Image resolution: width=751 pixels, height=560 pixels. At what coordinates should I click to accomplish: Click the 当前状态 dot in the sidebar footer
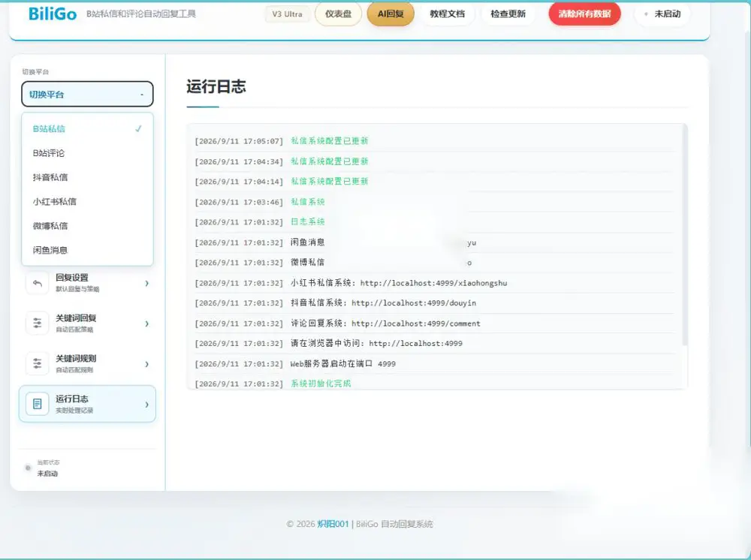pyautogui.click(x=28, y=468)
